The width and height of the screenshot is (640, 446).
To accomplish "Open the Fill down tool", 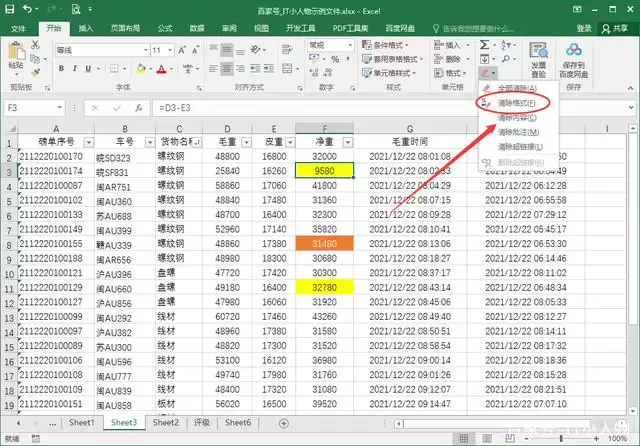I will (x=484, y=59).
